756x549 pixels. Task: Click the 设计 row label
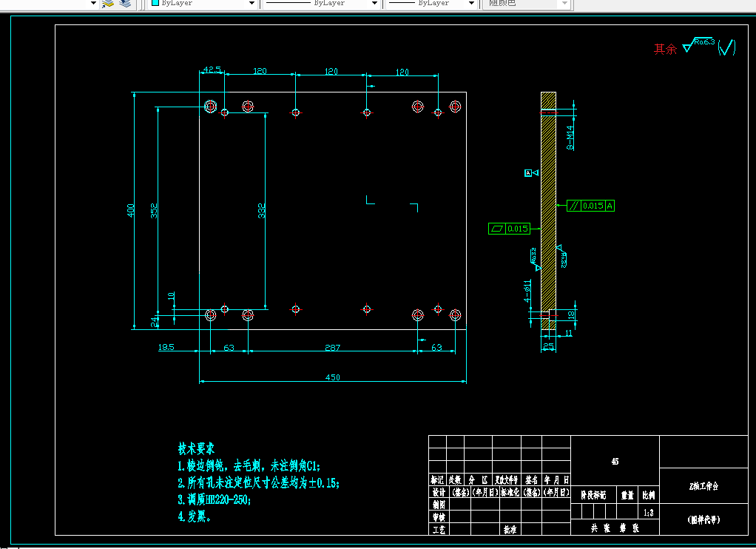[439, 492]
